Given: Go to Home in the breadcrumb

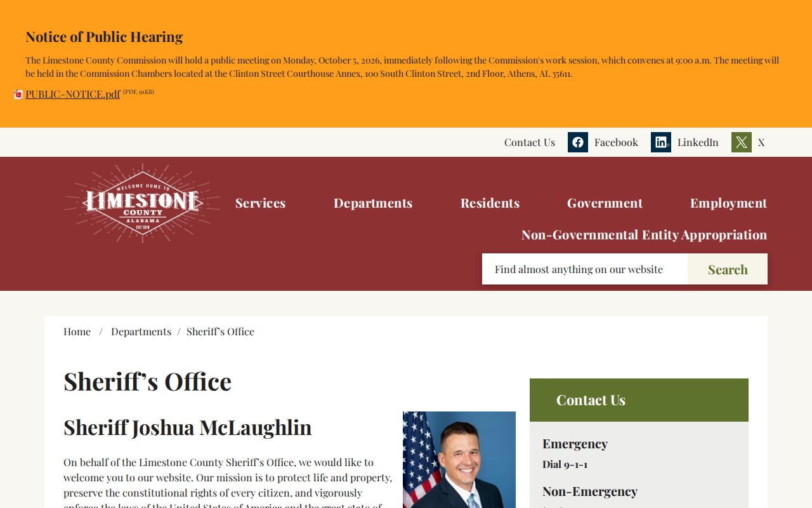Looking at the screenshot, I should 77,331.
